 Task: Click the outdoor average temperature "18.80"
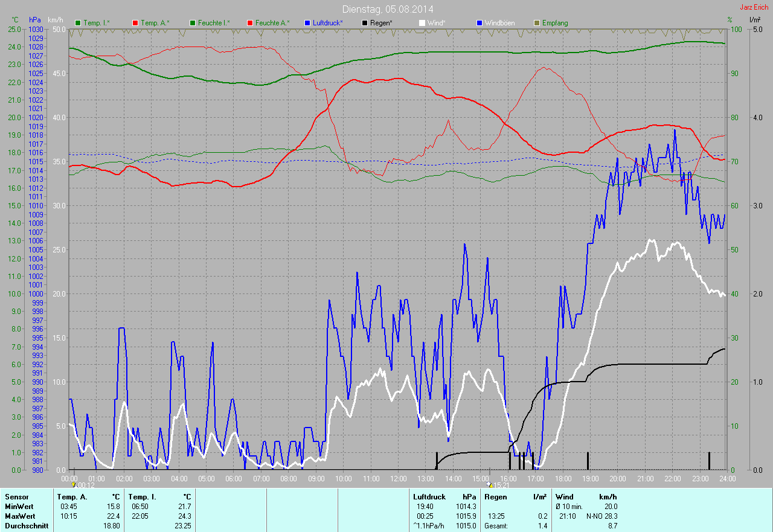112,526
